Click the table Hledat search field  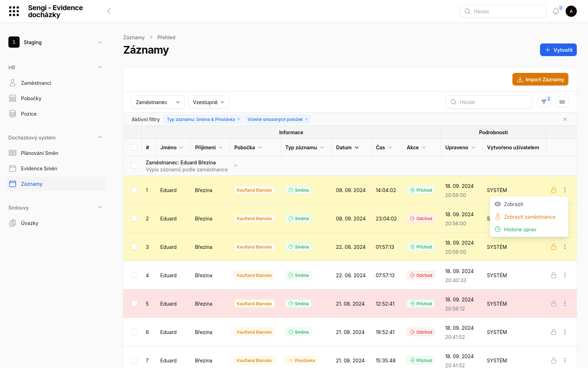pyautogui.click(x=489, y=102)
